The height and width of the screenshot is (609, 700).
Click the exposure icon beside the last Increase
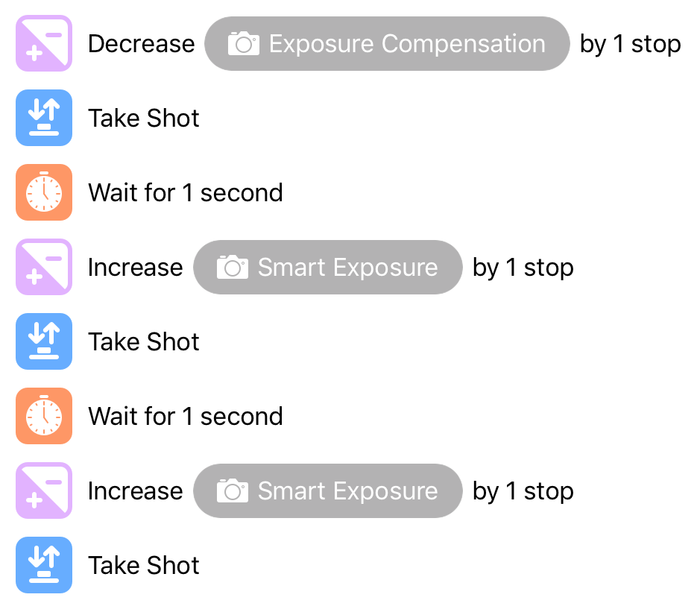(x=44, y=490)
